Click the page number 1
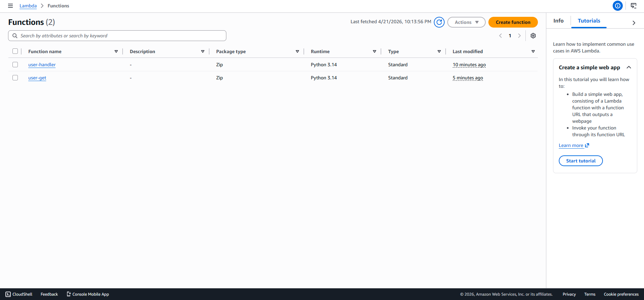Image resolution: width=644 pixels, height=300 pixels. [x=510, y=36]
